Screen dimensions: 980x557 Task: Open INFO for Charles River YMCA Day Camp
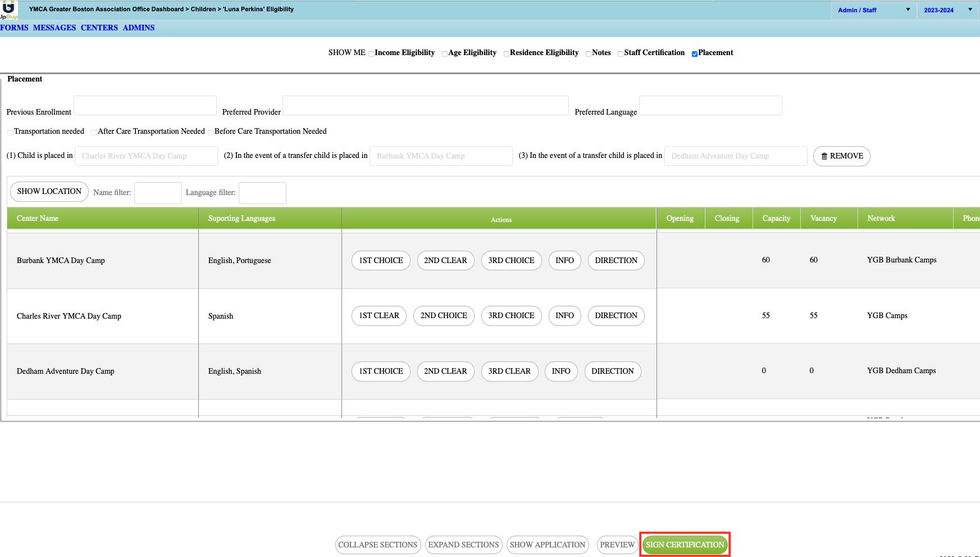pyautogui.click(x=564, y=316)
